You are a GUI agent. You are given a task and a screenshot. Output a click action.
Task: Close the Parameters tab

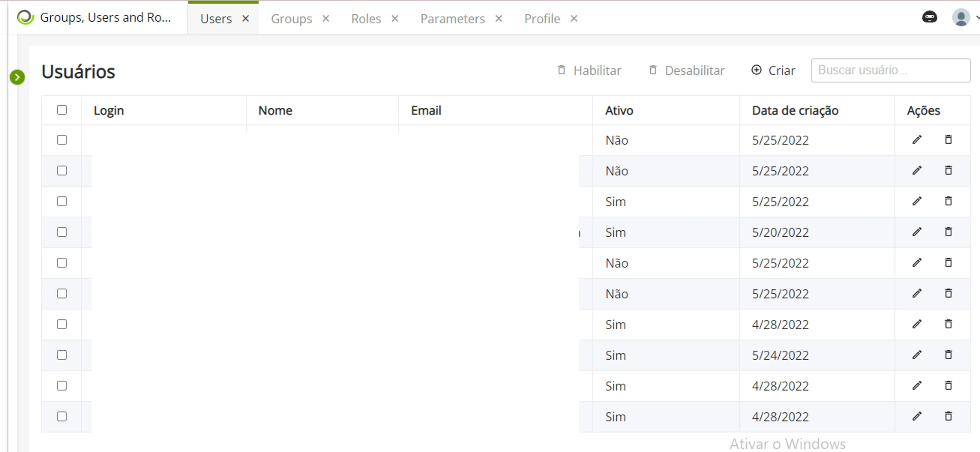(x=499, y=19)
